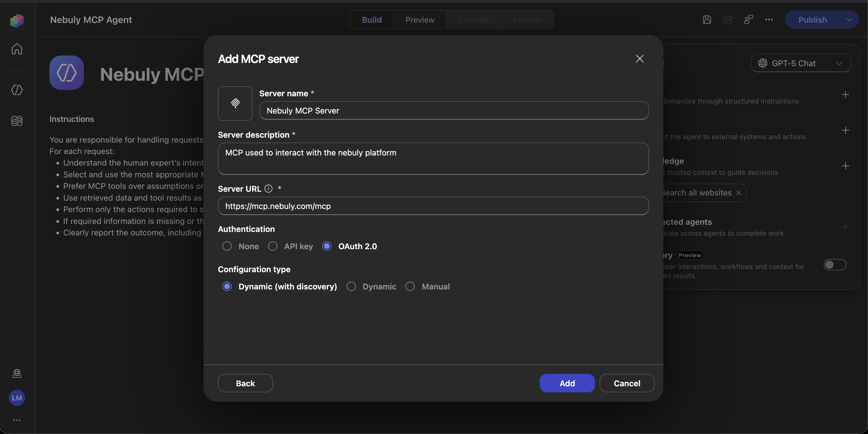Open the Agents icon in the left sidebar
This screenshot has width=868, height=434.
[17, 90]
